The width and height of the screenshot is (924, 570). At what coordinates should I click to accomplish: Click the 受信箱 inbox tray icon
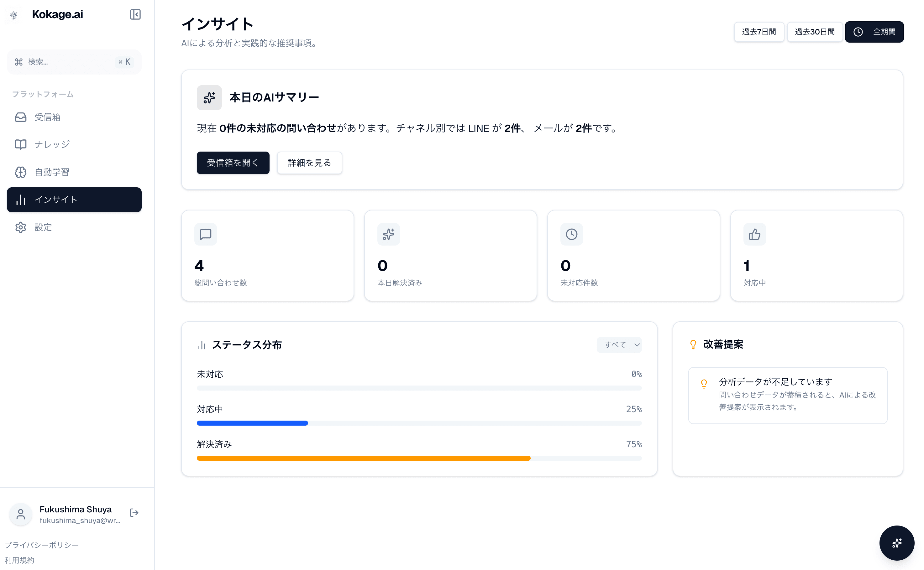pyautogui.click(x=21, y=117)
